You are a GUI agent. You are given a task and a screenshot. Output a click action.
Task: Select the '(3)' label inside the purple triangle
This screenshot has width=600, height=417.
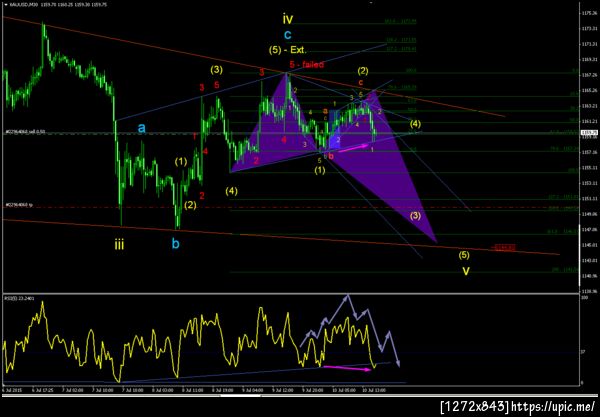click(415, 215)
